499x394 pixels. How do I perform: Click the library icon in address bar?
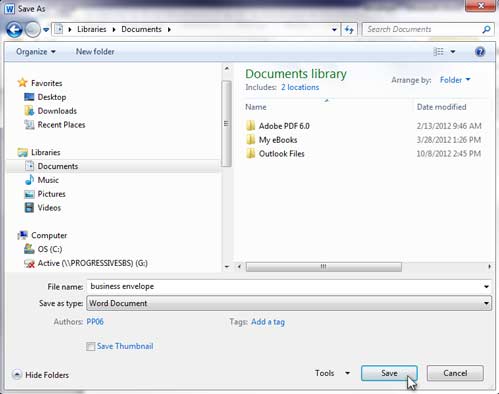59,29
